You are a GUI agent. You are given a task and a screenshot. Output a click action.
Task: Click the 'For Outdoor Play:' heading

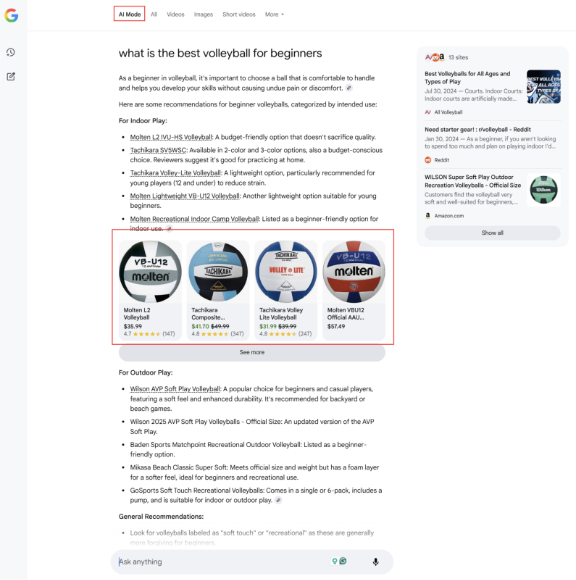click(145, 372)
